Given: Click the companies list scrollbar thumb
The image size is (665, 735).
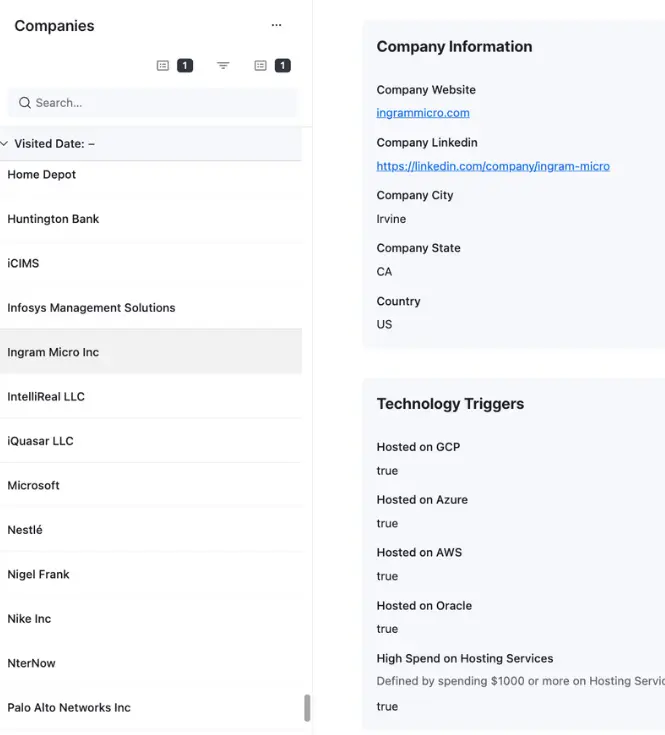Looking at the screenshot, I should pyautogui.click(x=307, y=708).
